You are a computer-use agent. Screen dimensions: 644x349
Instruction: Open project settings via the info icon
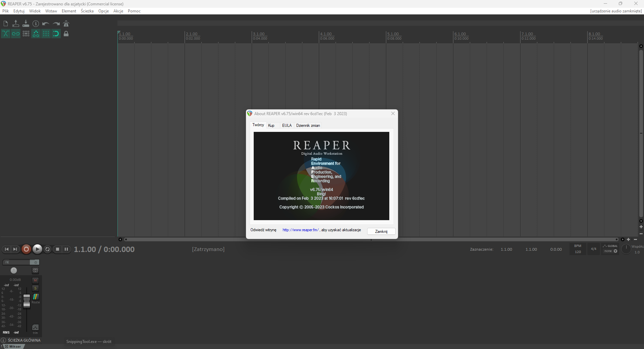click(x=36, y=23)
